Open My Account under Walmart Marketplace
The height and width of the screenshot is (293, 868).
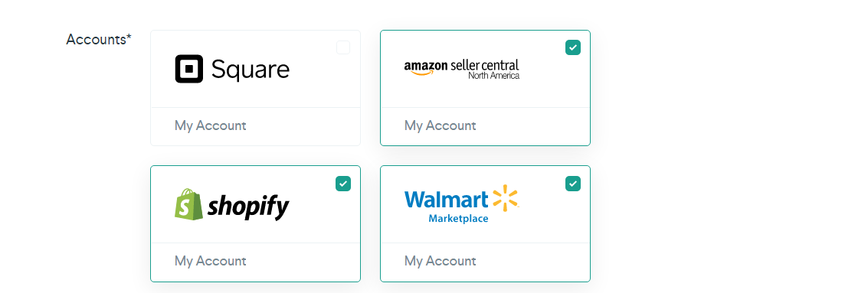coord(440,261)
